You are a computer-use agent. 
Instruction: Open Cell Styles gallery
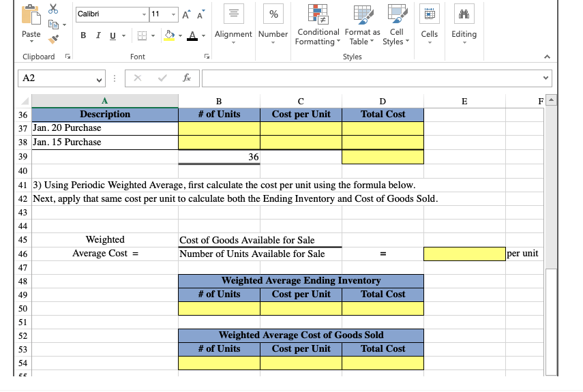coord(396,25)
